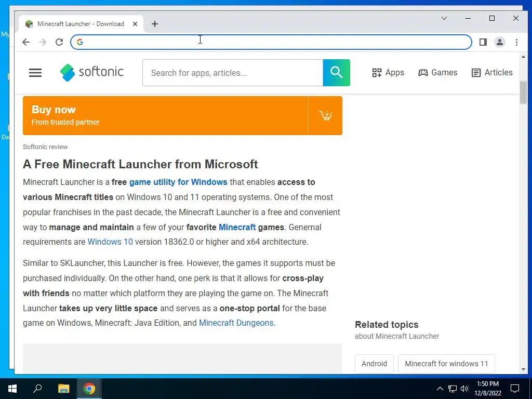Open the volume tray icon
Viewport: 532px width, 399px height.
click(x=464, y=389)
